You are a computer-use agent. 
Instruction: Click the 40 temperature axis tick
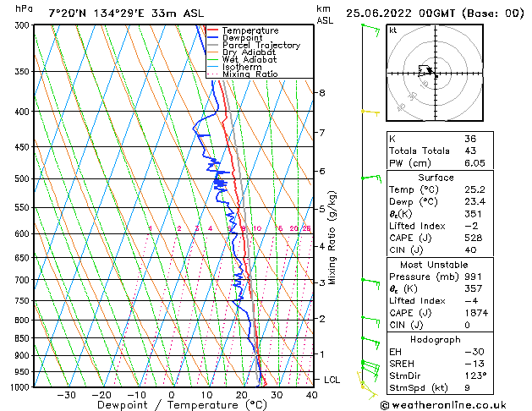coord(312,395)
